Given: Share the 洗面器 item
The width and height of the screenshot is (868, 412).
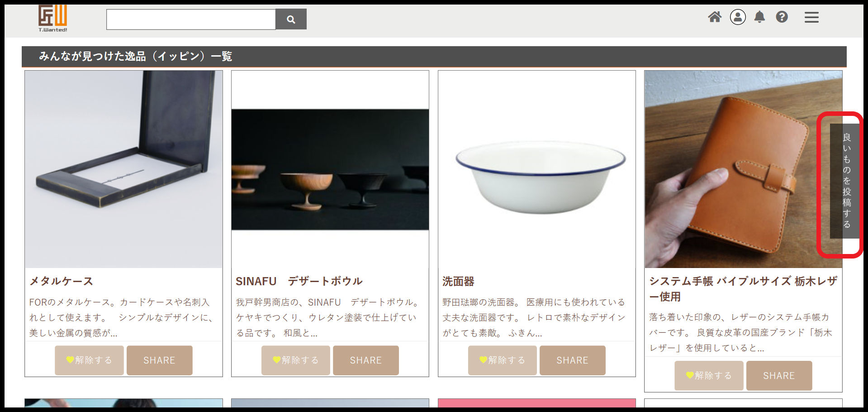Looking at the screenshot, I should [x=572, y=360].
